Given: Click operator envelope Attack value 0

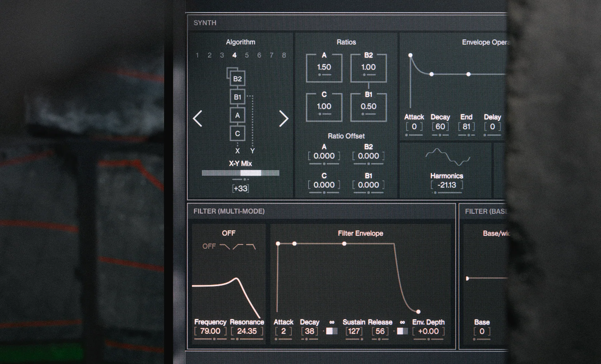Looking at the screenshot, I should pyautogui.click(x=414, y=127).
